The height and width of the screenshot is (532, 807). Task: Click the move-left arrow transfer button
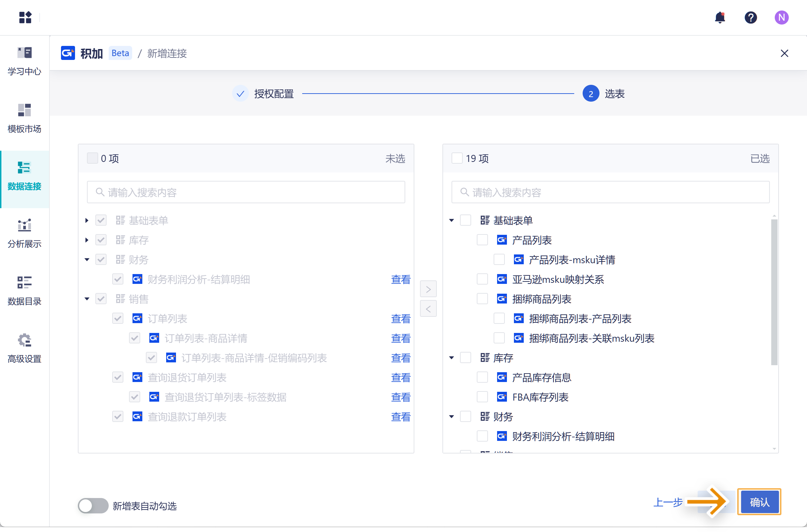tap(428, 309)
